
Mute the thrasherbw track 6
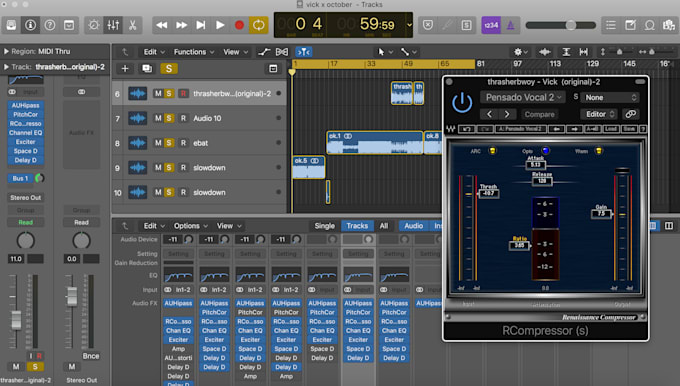(158, 93)
